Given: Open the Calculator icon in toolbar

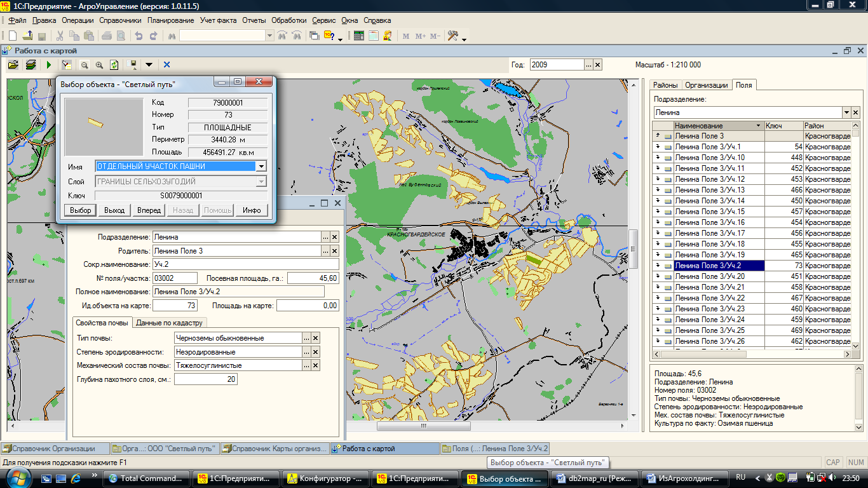Looking at the screenshot, I should (359, 36).
